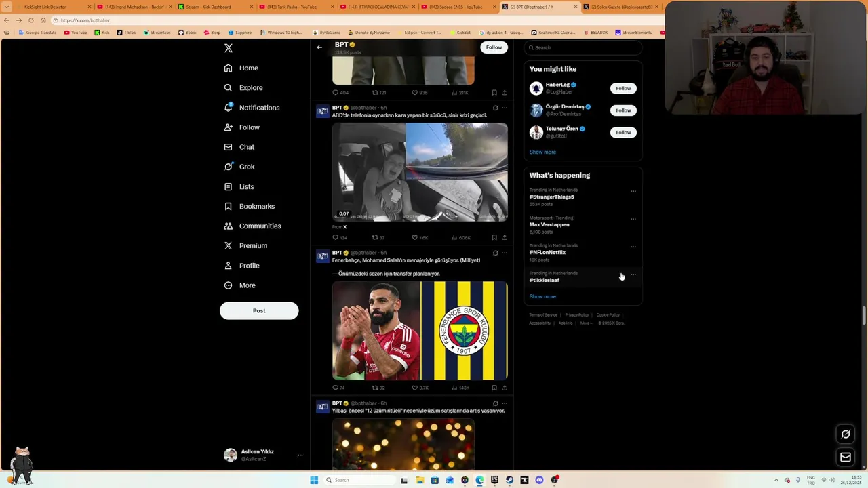This screenshot has height=488, width=868.
Task: Open the Follow item in the left sidebar
Action: pyautogui.click(x=242, y=127)
